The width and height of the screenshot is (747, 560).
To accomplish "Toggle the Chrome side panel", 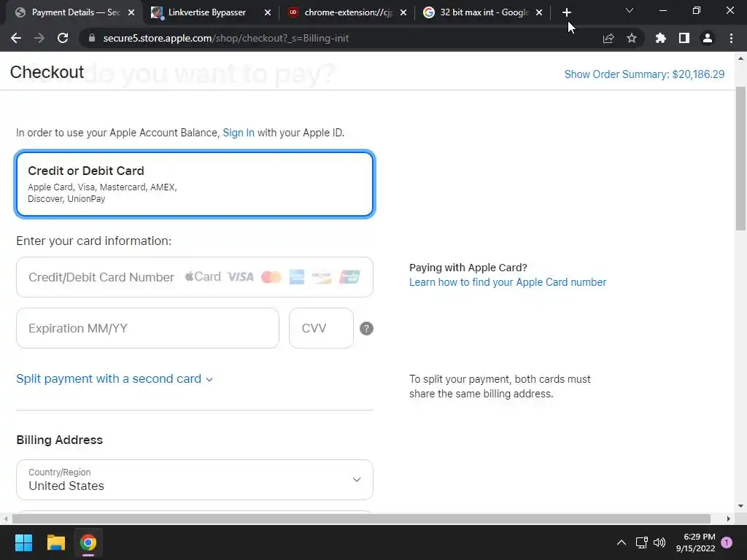I will [x=684, y=38].
